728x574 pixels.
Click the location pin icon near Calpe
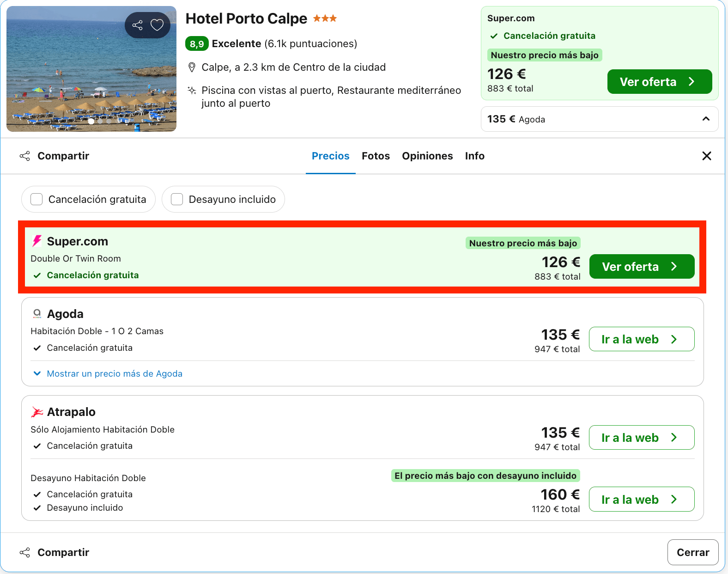pos(192,67)
